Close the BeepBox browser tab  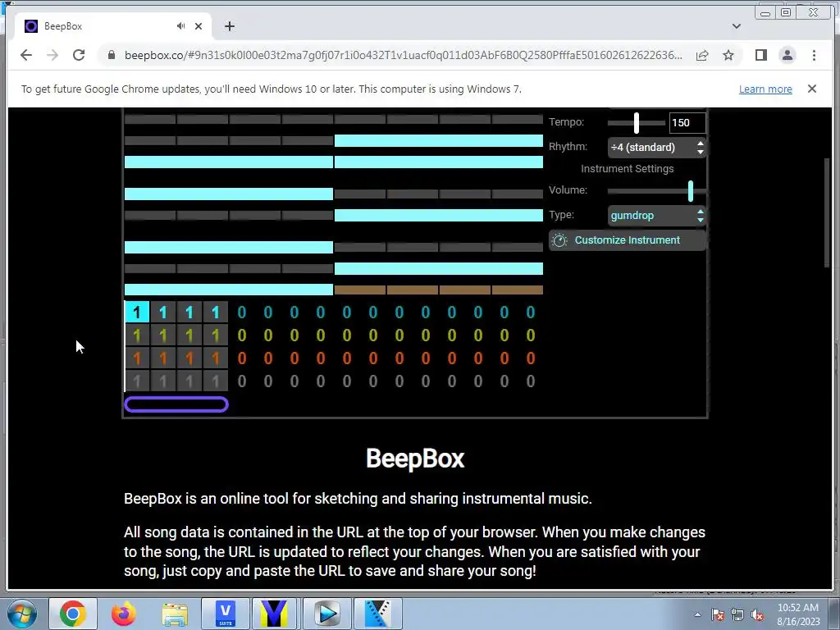tap(199, 26)
